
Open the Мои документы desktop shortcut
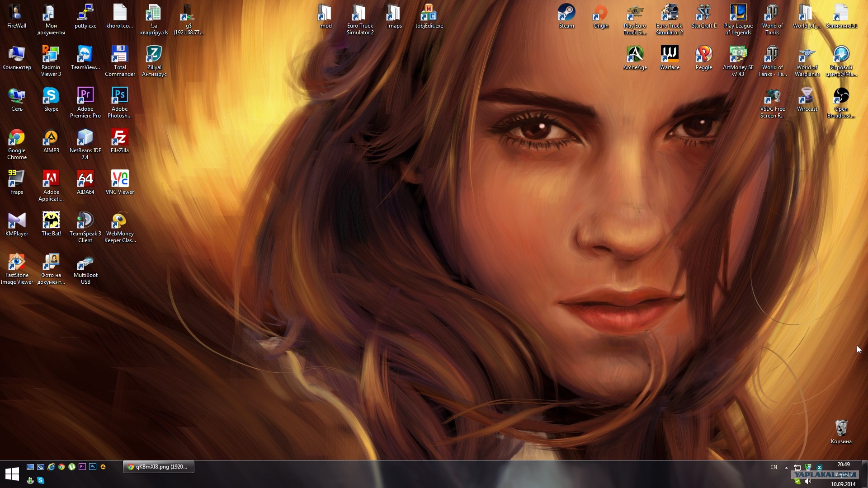[51, 19]
